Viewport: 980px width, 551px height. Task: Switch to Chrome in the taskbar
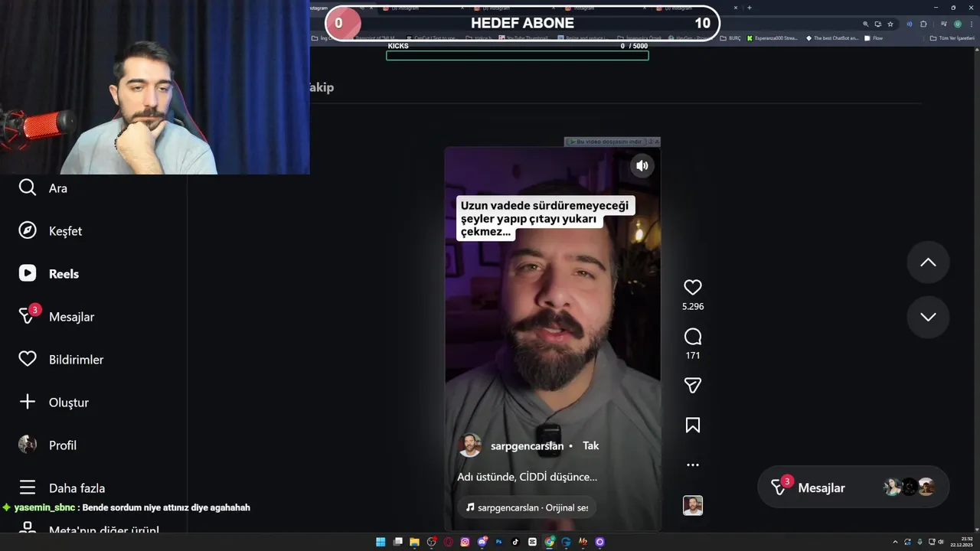[x=549, y=543]
